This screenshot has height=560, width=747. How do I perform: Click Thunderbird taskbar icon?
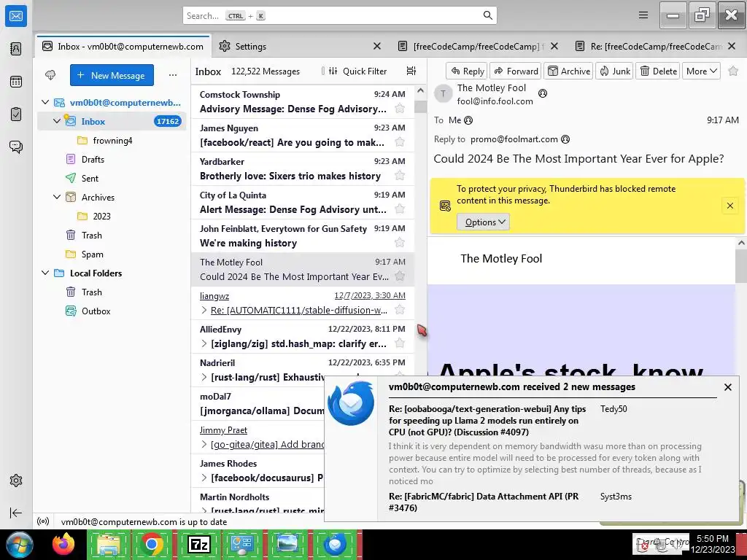[x=335, y=544]
